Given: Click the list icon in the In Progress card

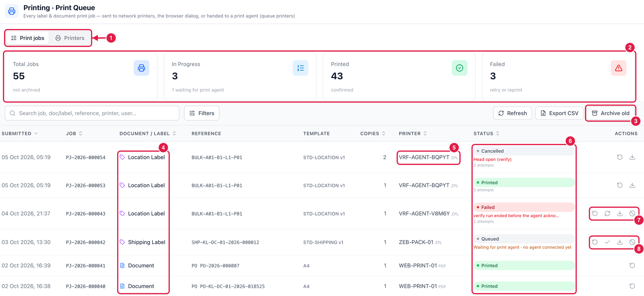Looking at the screenshot, I should coord(301,68).
